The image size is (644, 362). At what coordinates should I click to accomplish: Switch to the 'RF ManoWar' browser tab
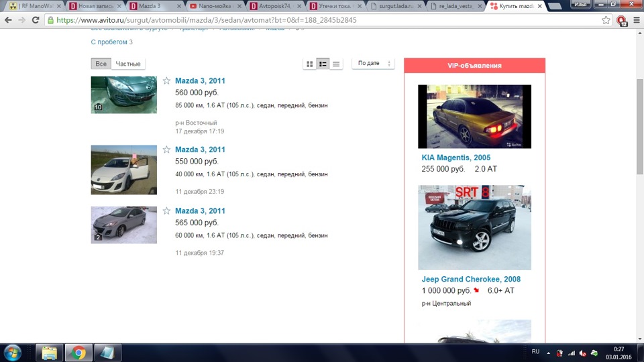[x=36, y=6]
